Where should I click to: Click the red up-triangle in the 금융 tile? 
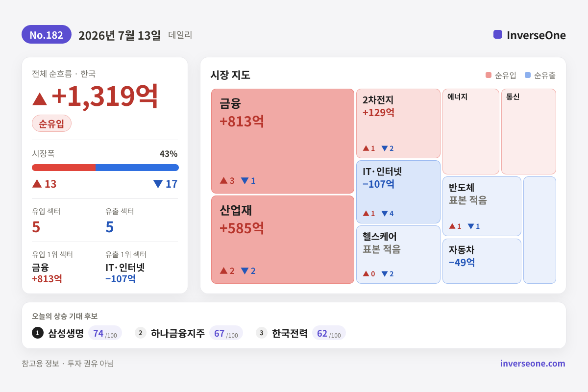click(x=223, y=180)
